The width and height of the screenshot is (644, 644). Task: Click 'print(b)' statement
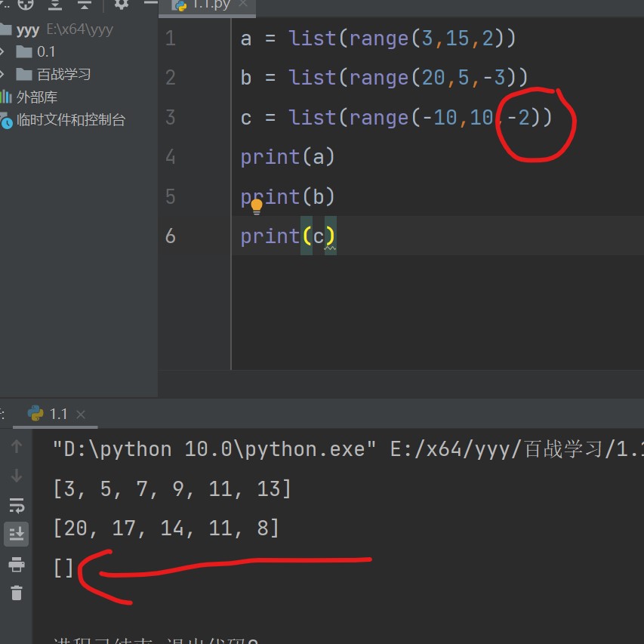coord(288,197)
